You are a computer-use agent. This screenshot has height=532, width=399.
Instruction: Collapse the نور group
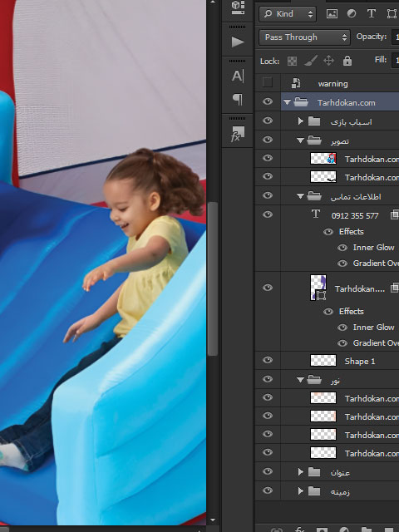coord(300,380)
